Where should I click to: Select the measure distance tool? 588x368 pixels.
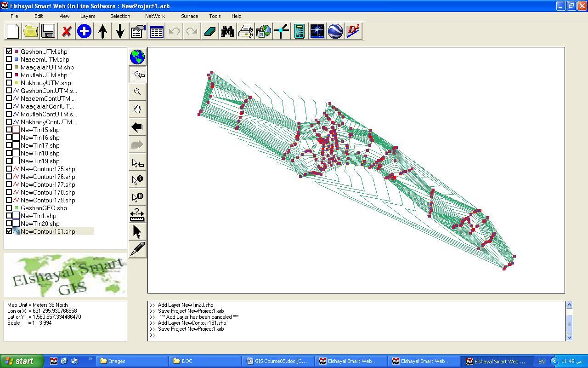tap(137, 214)
